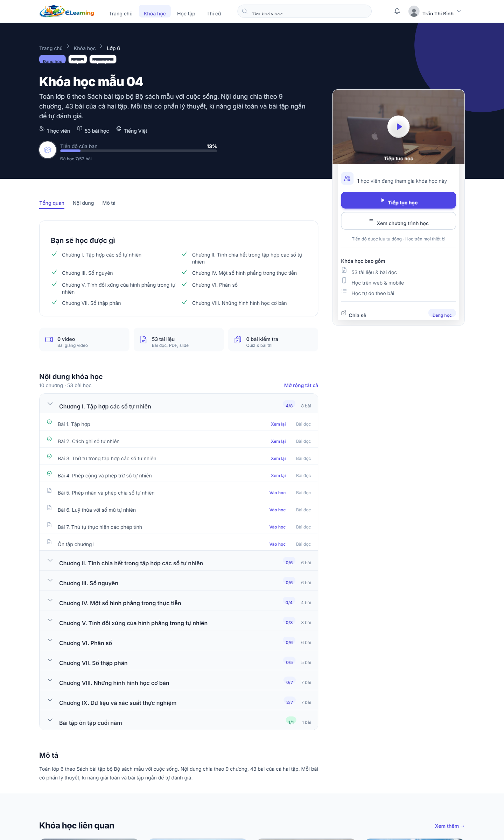Click the 0 bài kiểm tra clipboard icon
This screenshot has height=840, width=504.
pos(238,339)
